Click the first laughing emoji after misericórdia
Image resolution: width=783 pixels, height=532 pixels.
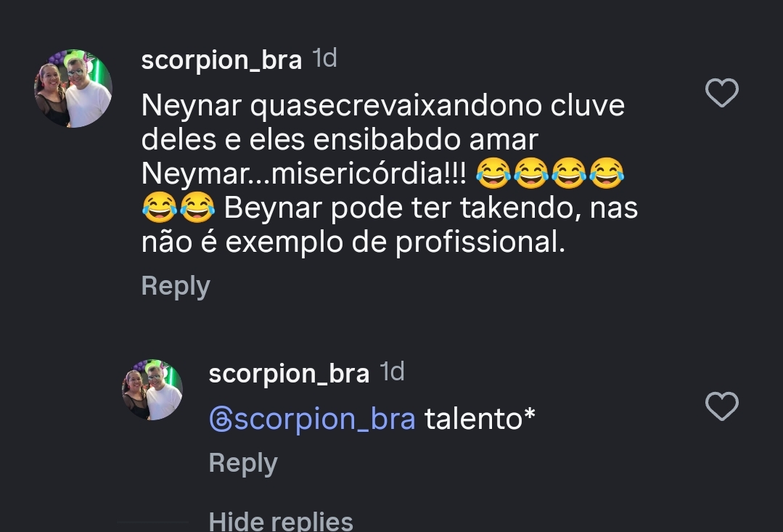coord(494,174)
